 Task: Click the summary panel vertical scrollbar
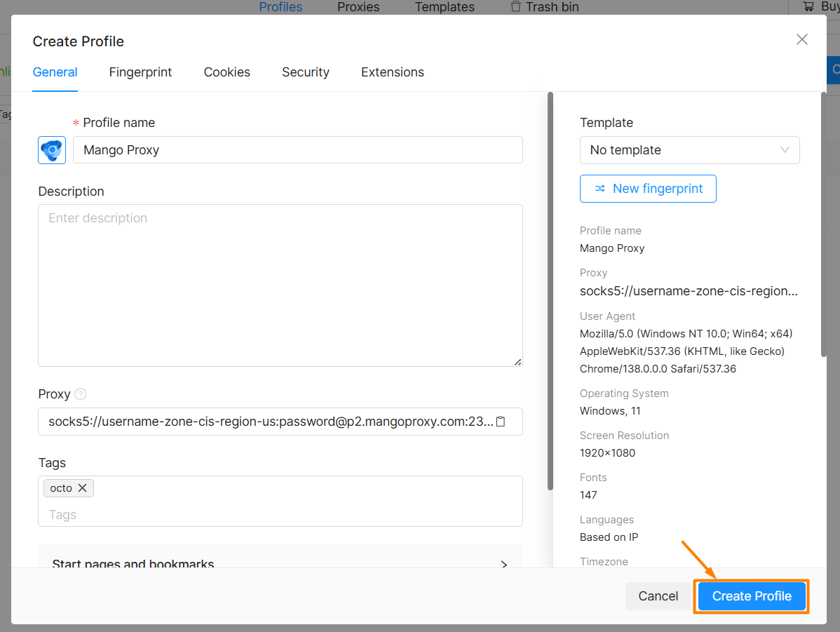point(824,224)
